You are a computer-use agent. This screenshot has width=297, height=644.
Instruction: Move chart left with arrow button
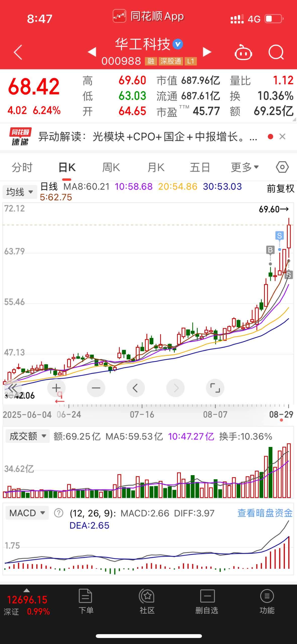coord(136,388)
